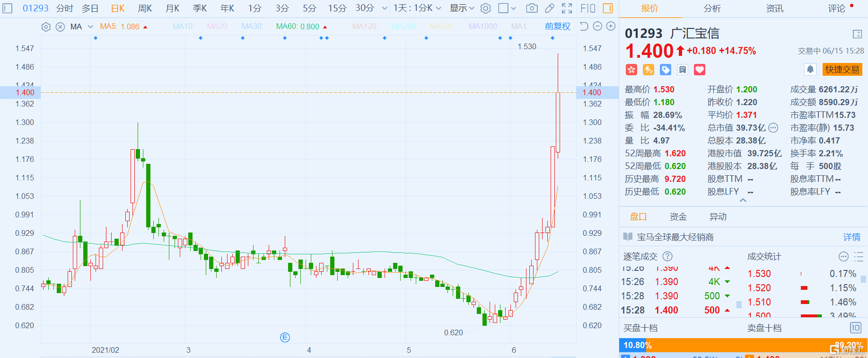Open the layout square dropdown arrow

[x=514, y=8]
